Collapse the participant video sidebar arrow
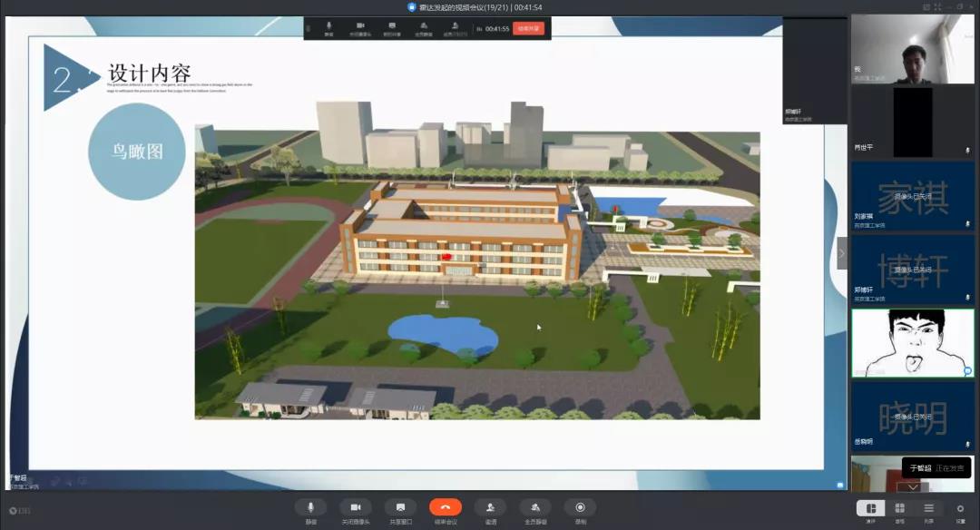The width and height of the screenshot is (980, 530). pyautogui.click(x=841, y=253)
